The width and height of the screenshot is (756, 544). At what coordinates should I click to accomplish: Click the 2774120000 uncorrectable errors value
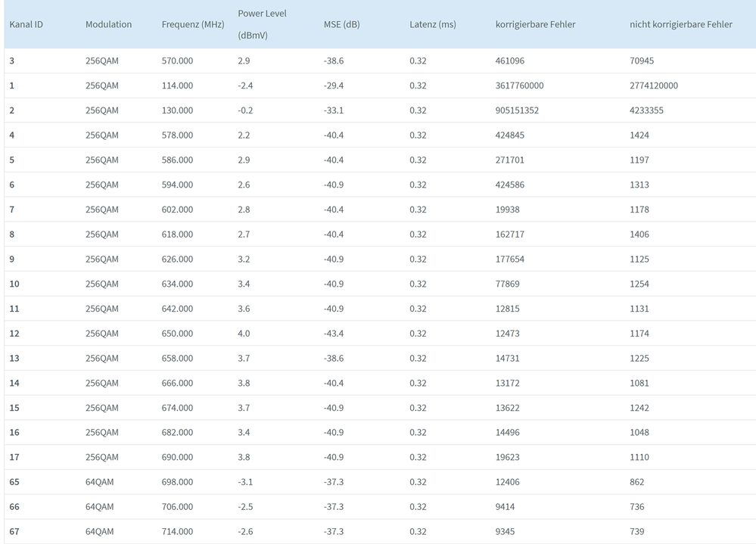tap(653, 85)
